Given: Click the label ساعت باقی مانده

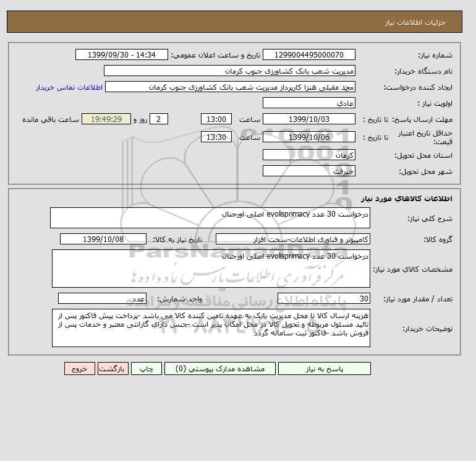Looking at the screenshot, I should coord(51,119).
